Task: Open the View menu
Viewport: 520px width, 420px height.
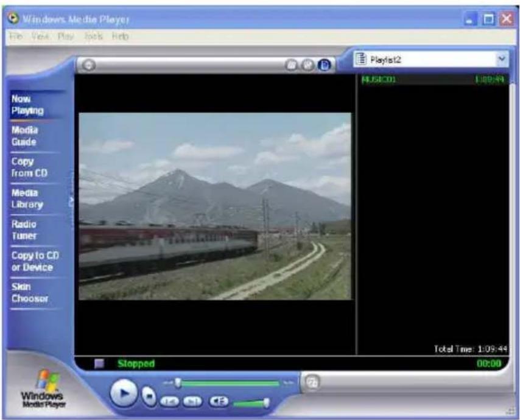Action: [x=40, y=36]
